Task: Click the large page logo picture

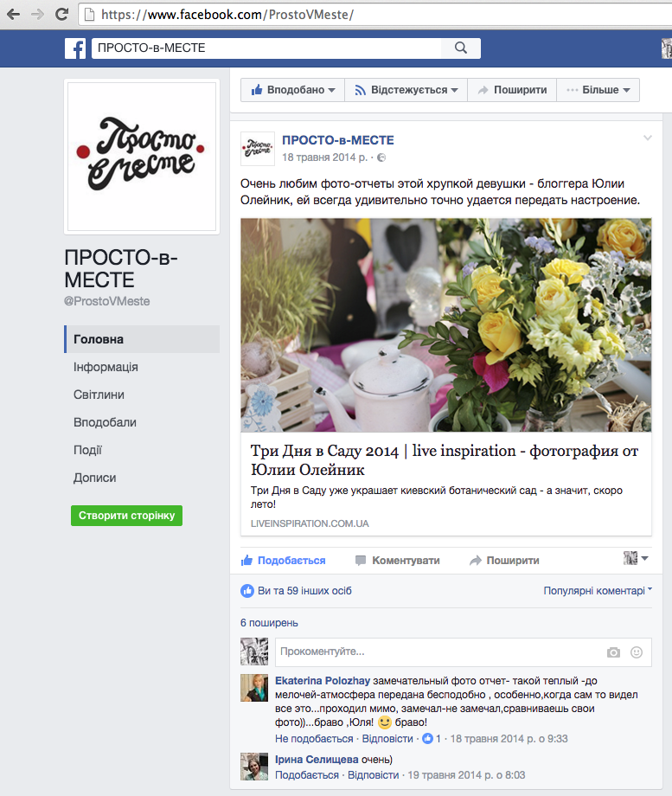Action: coord(142,157)
